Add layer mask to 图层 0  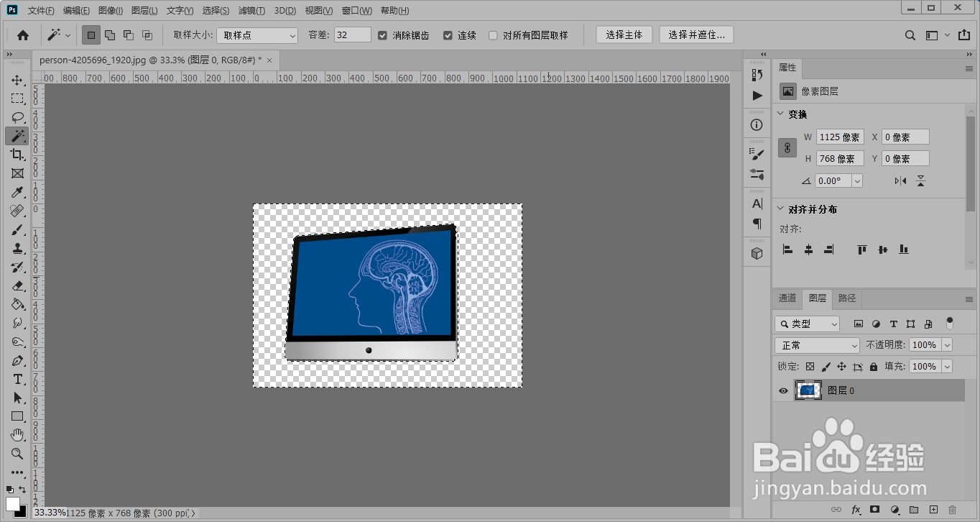tap(875, 509)
